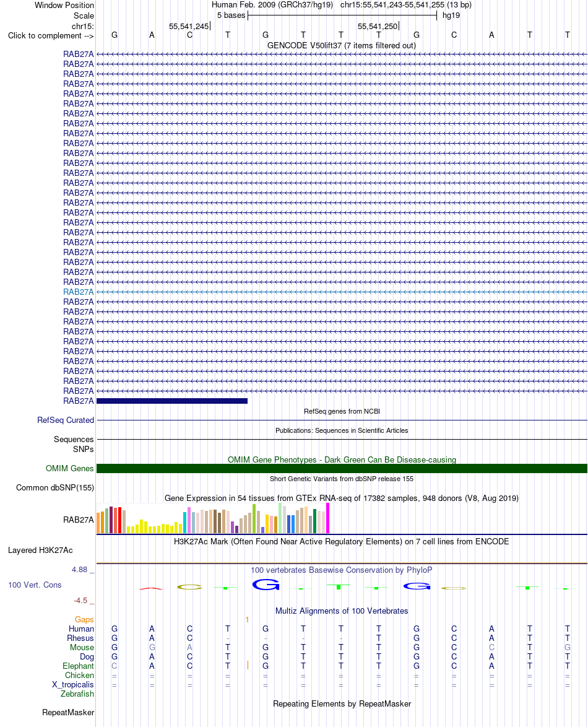Click the Chicken alignment row label
The width and height of the screenshot is (588, 727).
(79, 675)
